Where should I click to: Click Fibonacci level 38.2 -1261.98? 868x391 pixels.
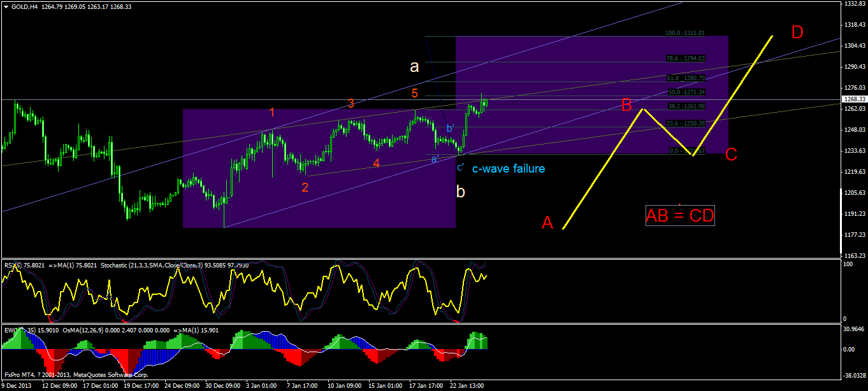tap(685, 106)
